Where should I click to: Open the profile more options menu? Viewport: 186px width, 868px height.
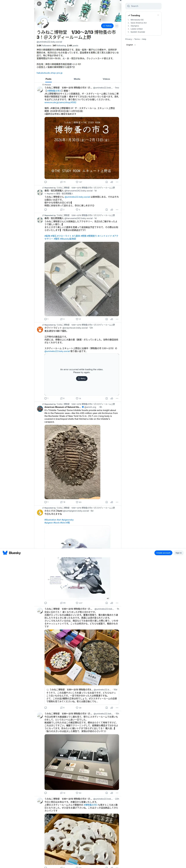(116, 26)
